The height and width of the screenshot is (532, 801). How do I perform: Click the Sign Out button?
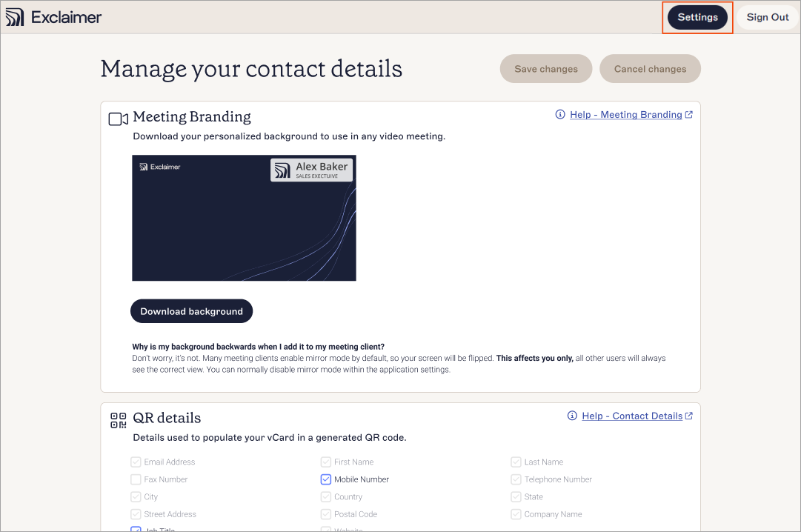(767, 16)
